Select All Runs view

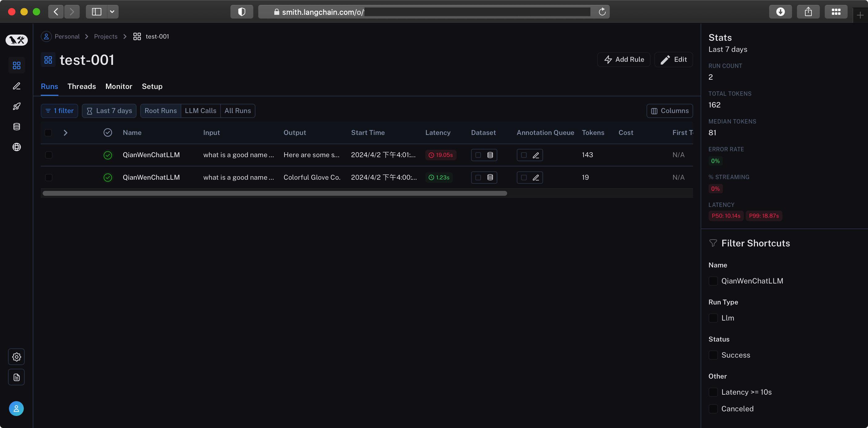pyautogui.click(x=238, y=111)
